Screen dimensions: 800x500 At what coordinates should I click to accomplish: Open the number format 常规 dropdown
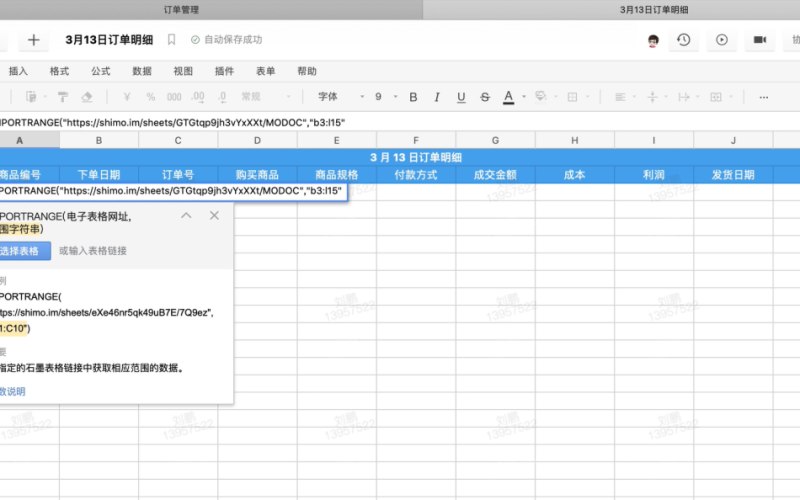click(265, 96)
